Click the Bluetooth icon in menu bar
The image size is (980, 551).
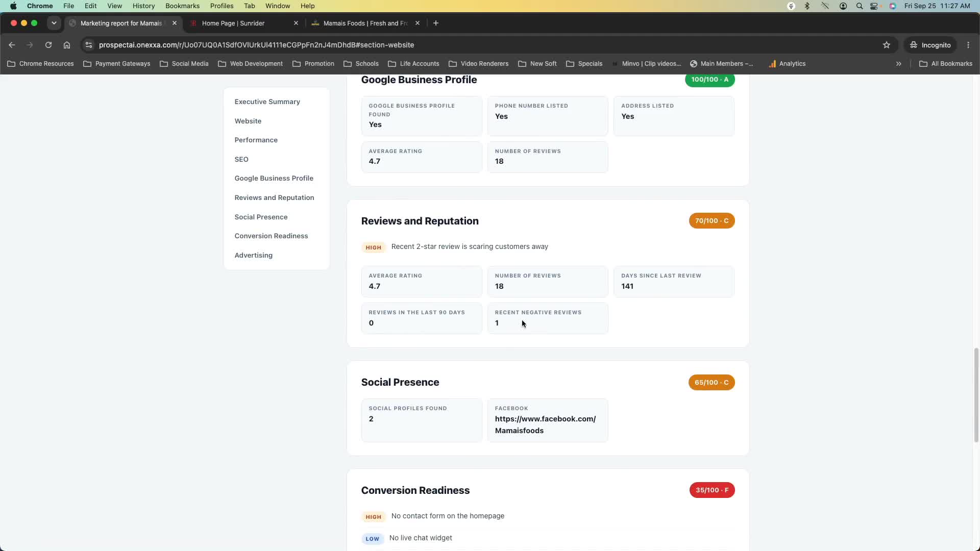point(807,6)
